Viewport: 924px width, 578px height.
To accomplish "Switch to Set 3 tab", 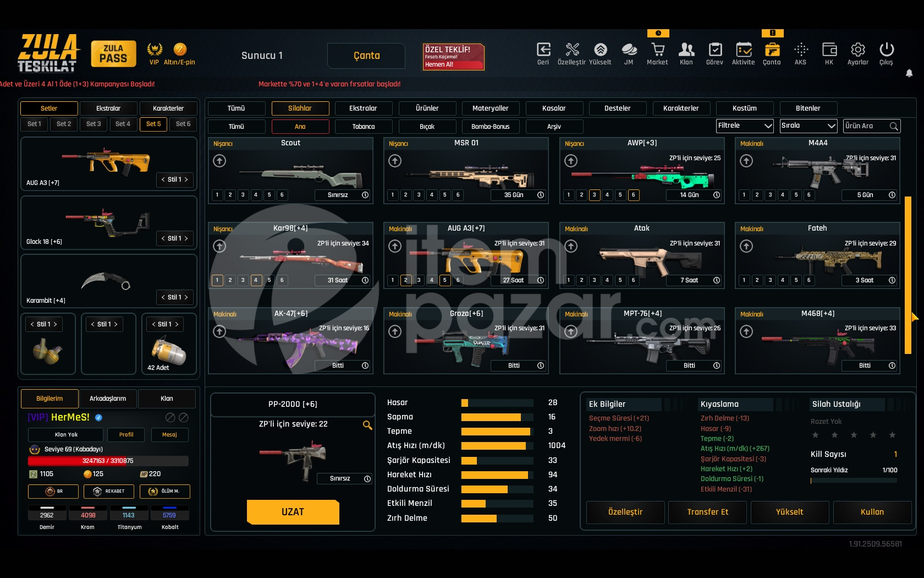I will pos(94,124).
